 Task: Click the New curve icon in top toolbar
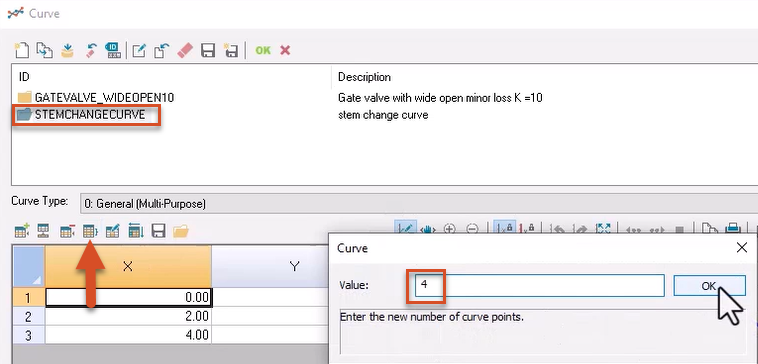coord(22,50)
